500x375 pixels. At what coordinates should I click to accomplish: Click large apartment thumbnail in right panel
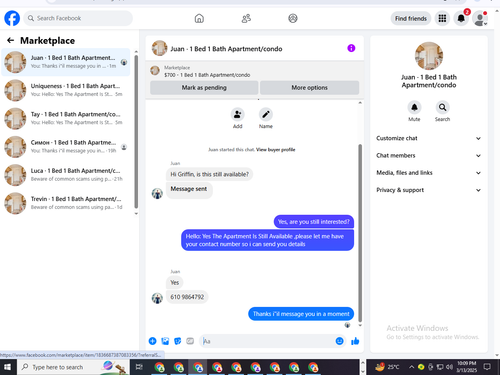429,56
